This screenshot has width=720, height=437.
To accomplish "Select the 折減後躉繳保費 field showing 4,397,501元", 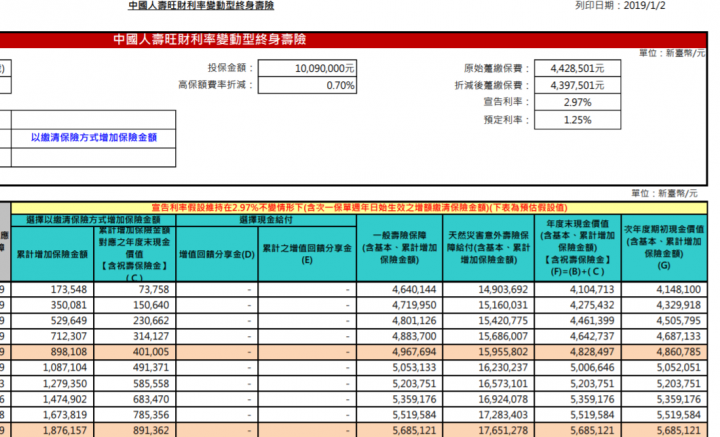I will pyautogui.click(x=578, y=85).
